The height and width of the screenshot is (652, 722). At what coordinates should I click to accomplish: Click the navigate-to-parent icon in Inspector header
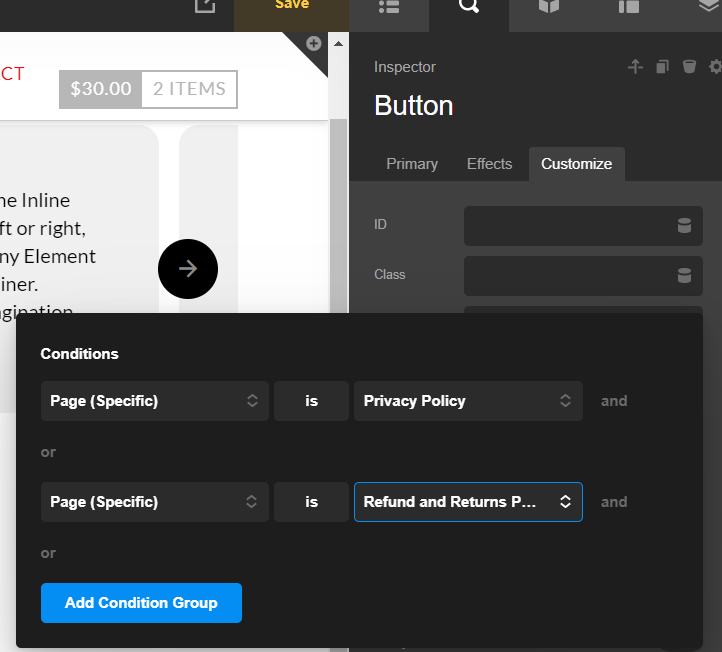[x=634, y=67]
